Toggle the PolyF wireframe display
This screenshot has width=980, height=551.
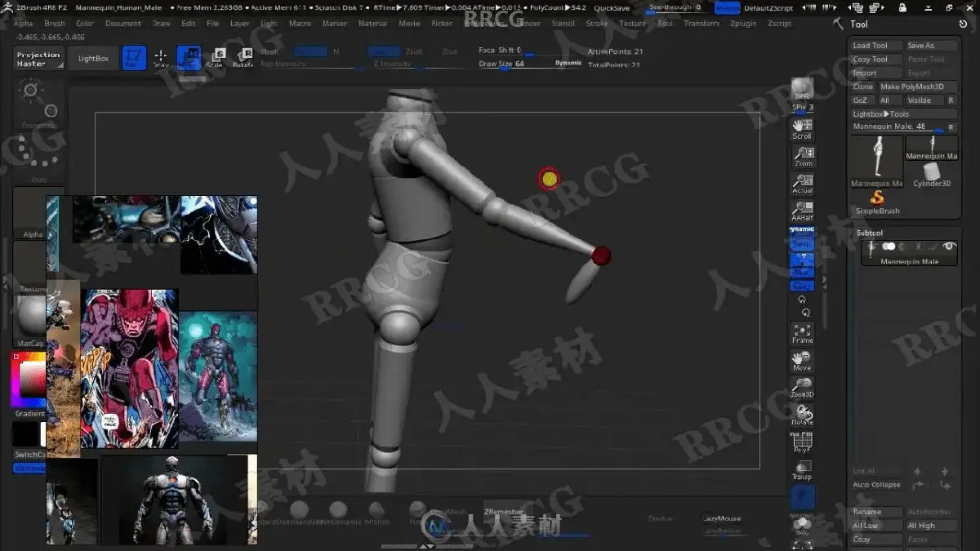803,442
